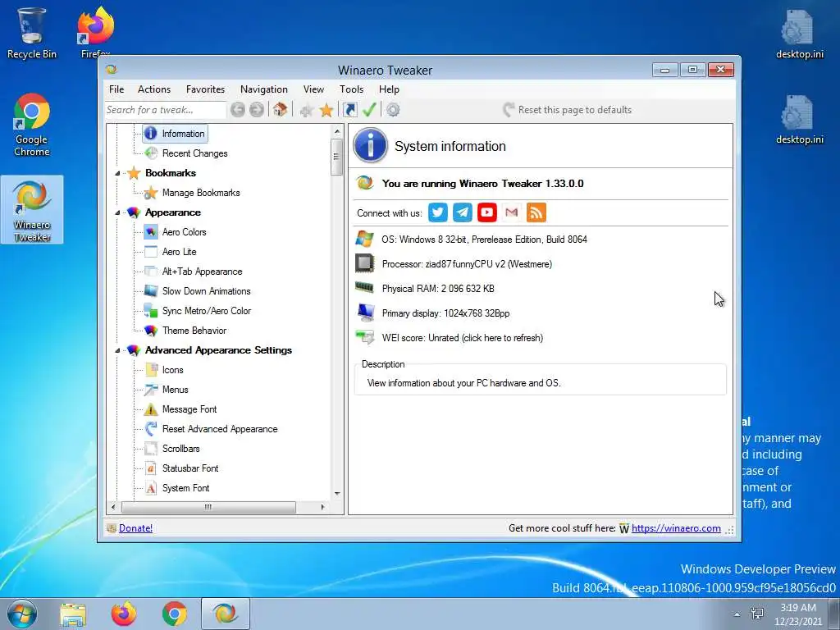The image size is (840, 630).
Task: Select Message Font tree item
Action: coord(189,409)
